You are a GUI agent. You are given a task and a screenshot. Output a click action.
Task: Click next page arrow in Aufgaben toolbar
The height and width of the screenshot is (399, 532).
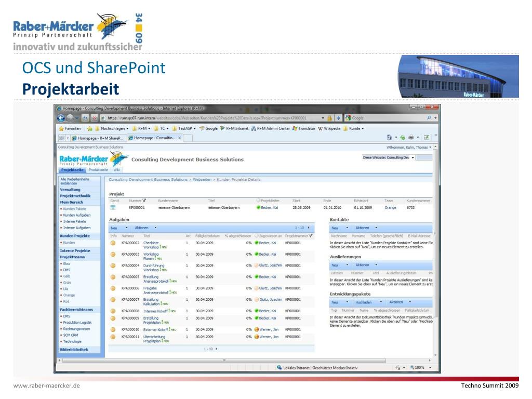[x=309, y=228]
